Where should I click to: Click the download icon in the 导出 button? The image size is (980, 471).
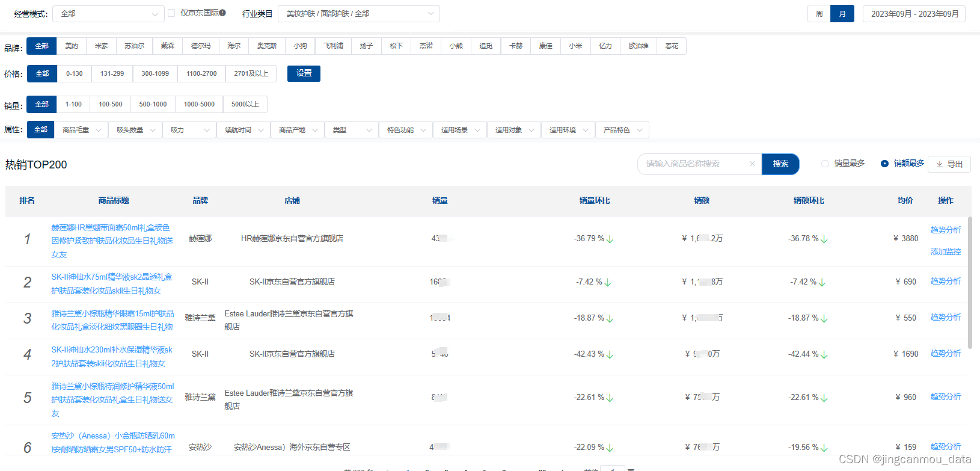click(939, 164)
